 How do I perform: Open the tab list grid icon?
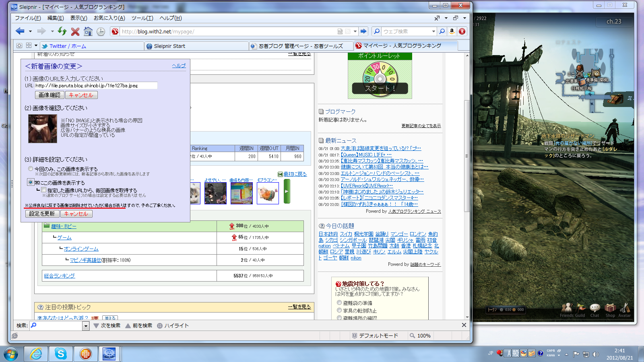(29, 45)
